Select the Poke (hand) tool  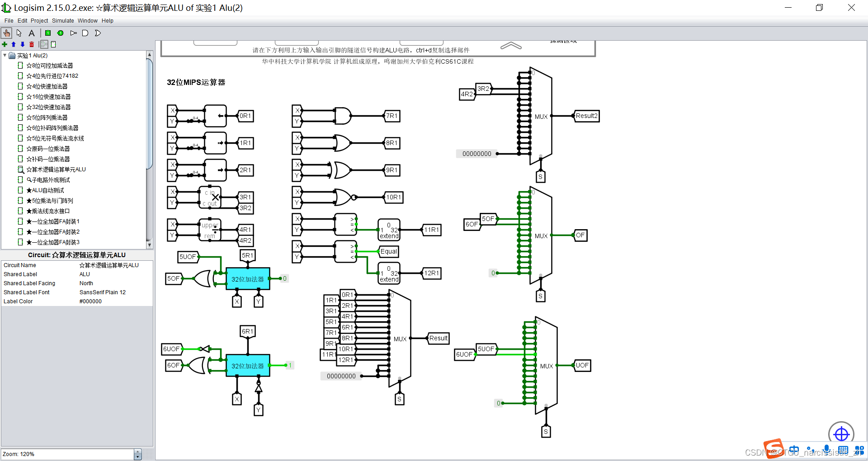(6, 33)
